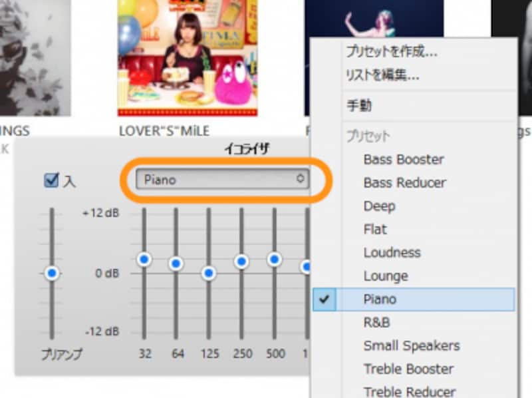532x398 pixels.
Task: Select the Treble Booster preset
Action: pos(408,369)
